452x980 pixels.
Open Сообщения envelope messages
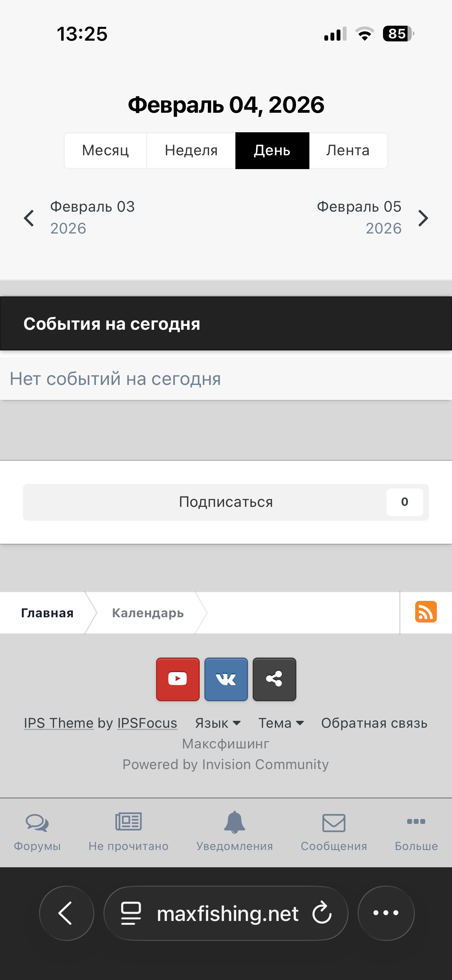click(x=334, y=831)
